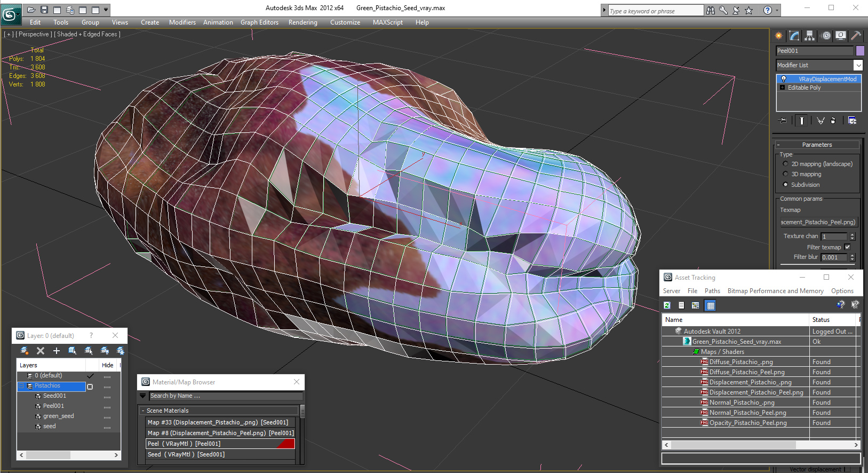868x473 pixels.
Task: Toggle Hide for Peel001 layer row
Action: coord(107,407)
